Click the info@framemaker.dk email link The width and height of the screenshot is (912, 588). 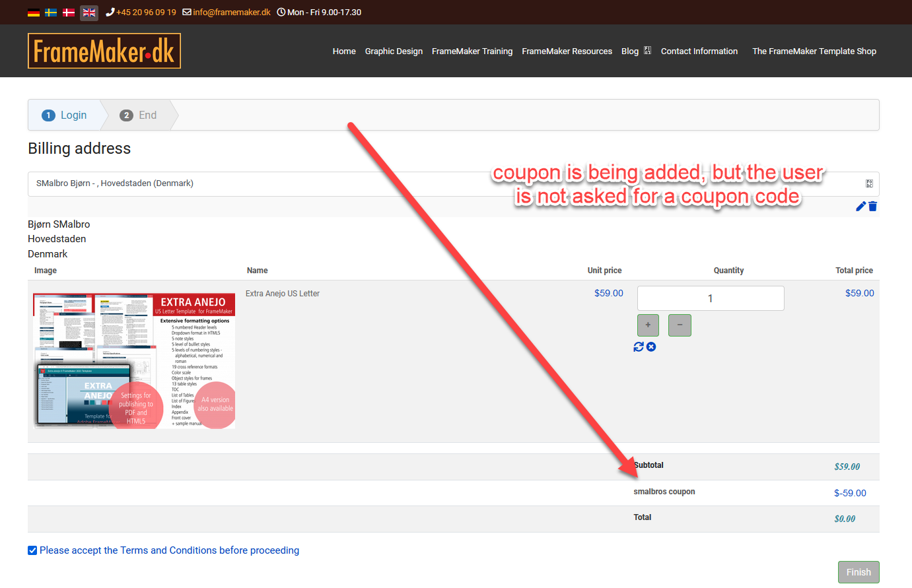(x=232, y=13)
